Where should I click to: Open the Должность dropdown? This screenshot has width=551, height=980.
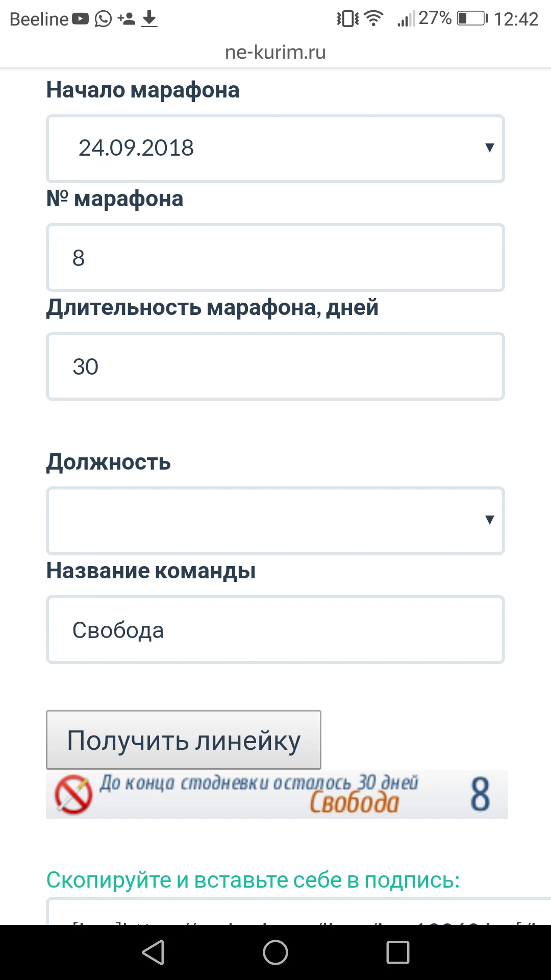tap(275, 521)
